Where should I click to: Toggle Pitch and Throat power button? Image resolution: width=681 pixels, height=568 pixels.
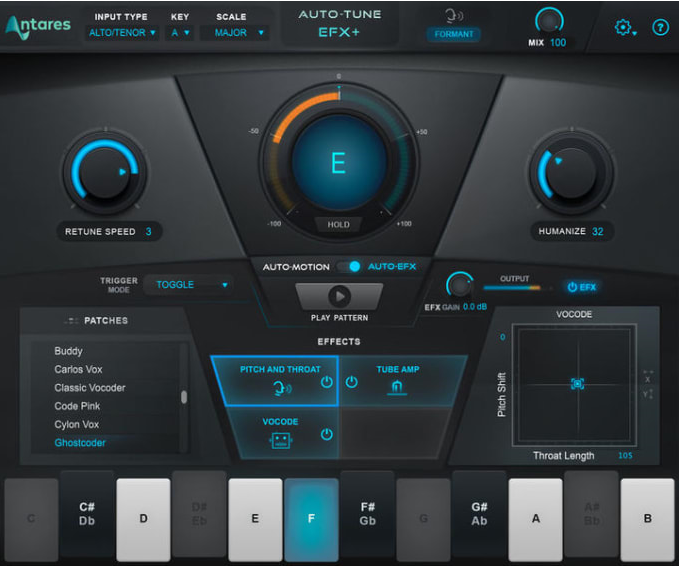[x=327, y=382]
